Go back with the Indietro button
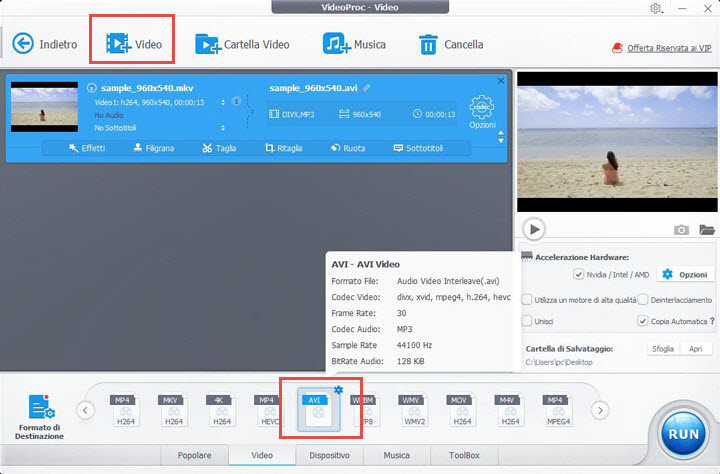Image resolution: width=720 pixels, height=474 pixels. (x=45, y=44)
